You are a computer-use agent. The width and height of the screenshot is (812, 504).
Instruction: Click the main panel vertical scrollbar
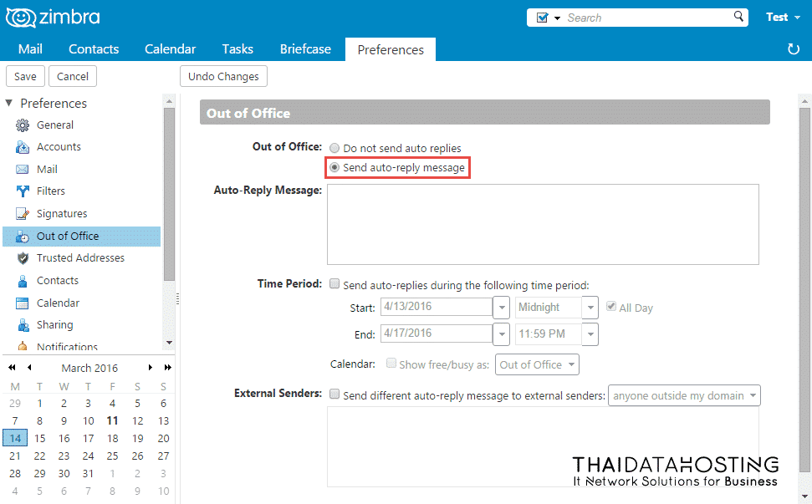[804, 290]
